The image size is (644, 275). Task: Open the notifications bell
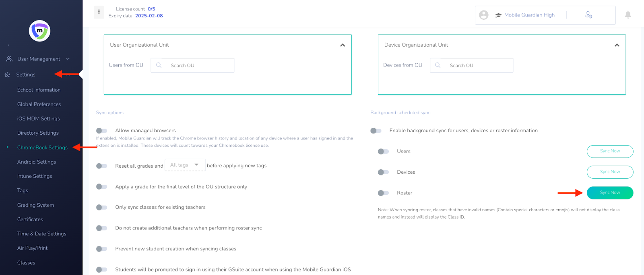click(628, 15)
